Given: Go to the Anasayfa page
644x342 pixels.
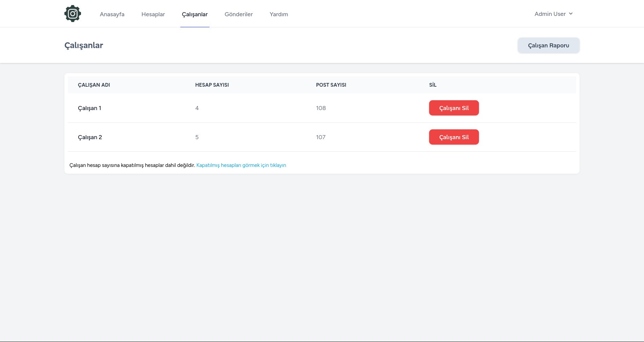Looking at the screenshot, I should point(112,14).
